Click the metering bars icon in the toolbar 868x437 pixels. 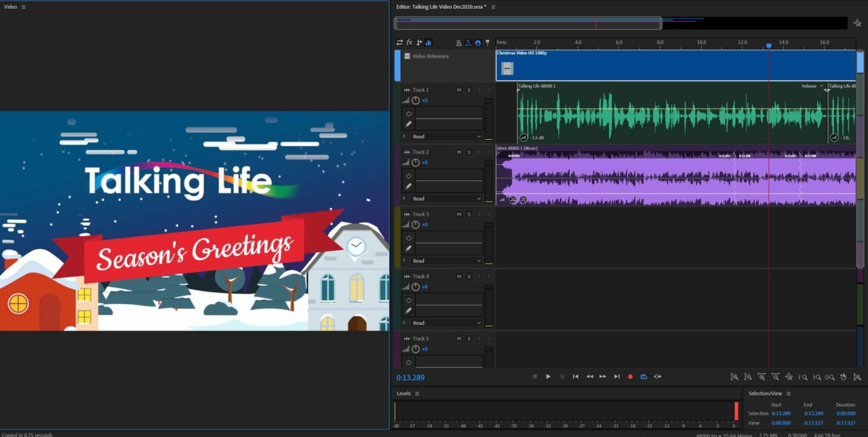429,42
